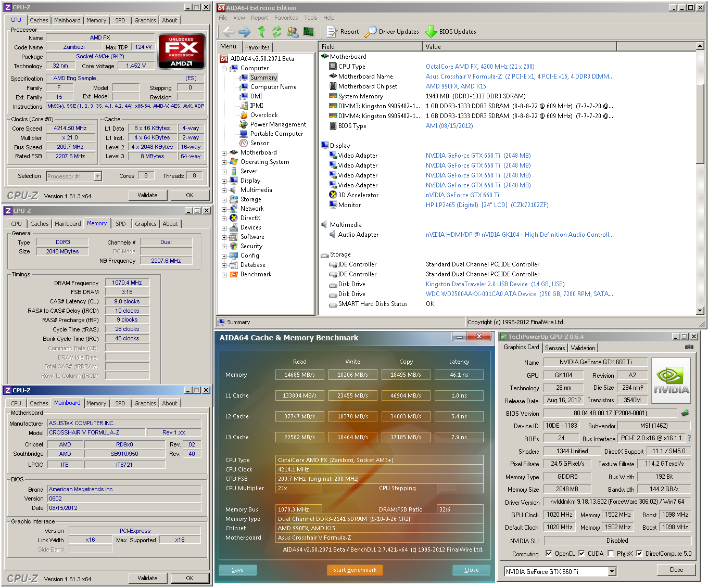
Task: Toggle the DirectCompute 5.0 checkbox in GPU-Z
Action: tap(639, 554)
